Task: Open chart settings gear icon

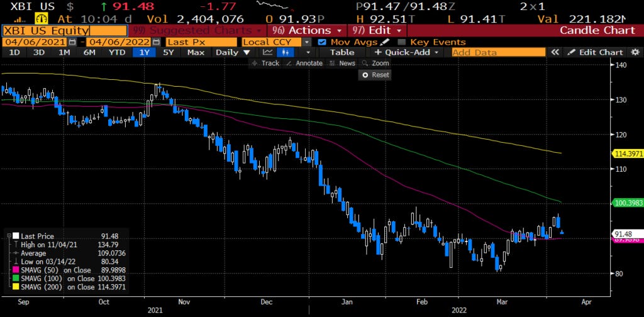Action: (635, 52)
